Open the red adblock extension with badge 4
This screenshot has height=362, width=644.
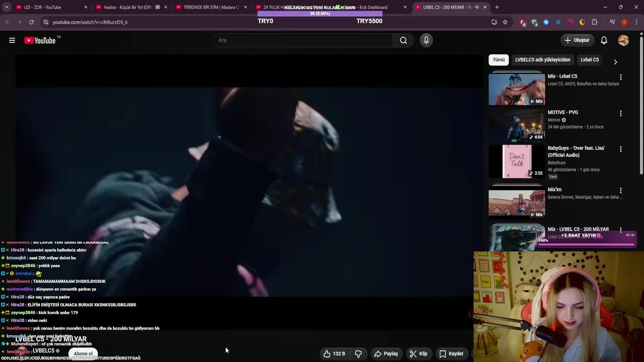click(522, 22)
